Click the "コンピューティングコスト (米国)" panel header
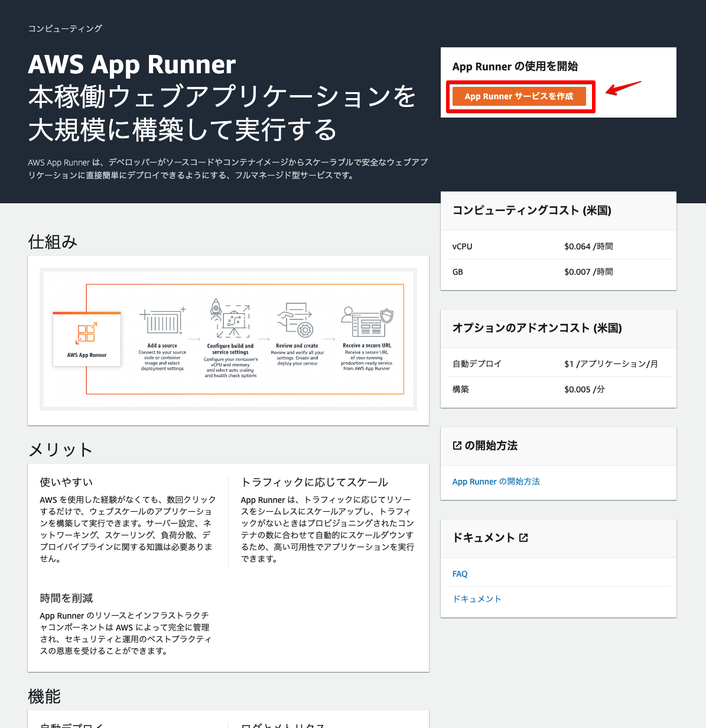706x728 pixels. [532, 210]
